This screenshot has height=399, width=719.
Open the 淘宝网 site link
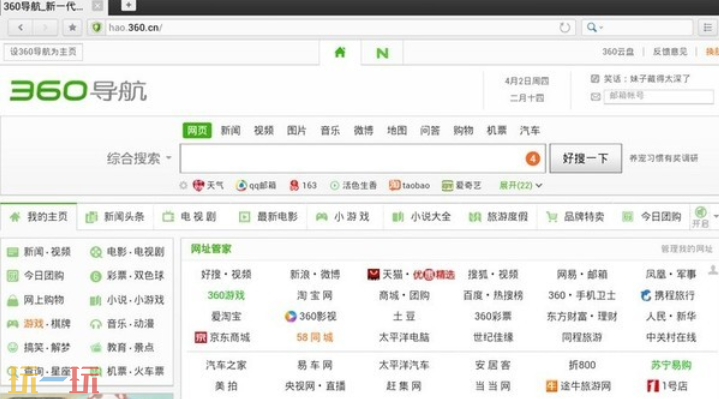(315, 295)
